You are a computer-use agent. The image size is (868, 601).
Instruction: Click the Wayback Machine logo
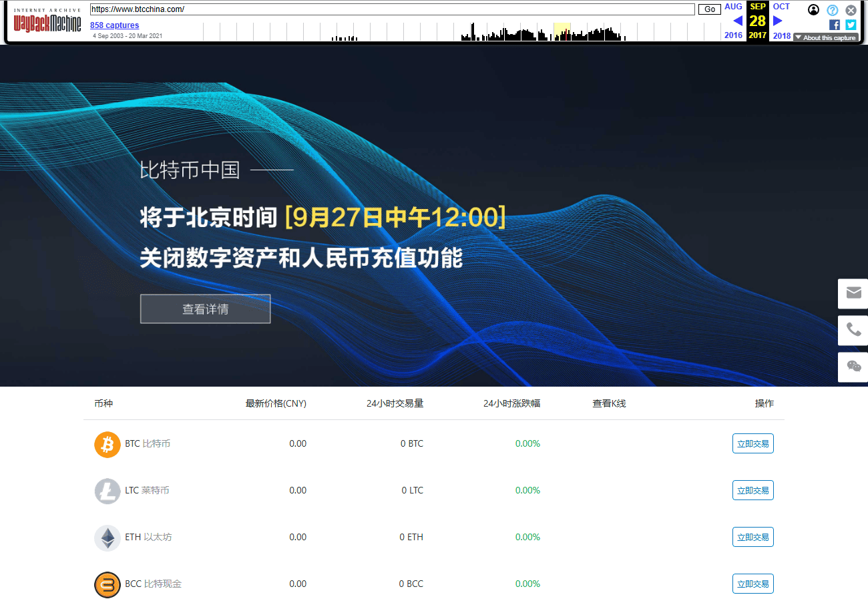click(x=47, y=20)
